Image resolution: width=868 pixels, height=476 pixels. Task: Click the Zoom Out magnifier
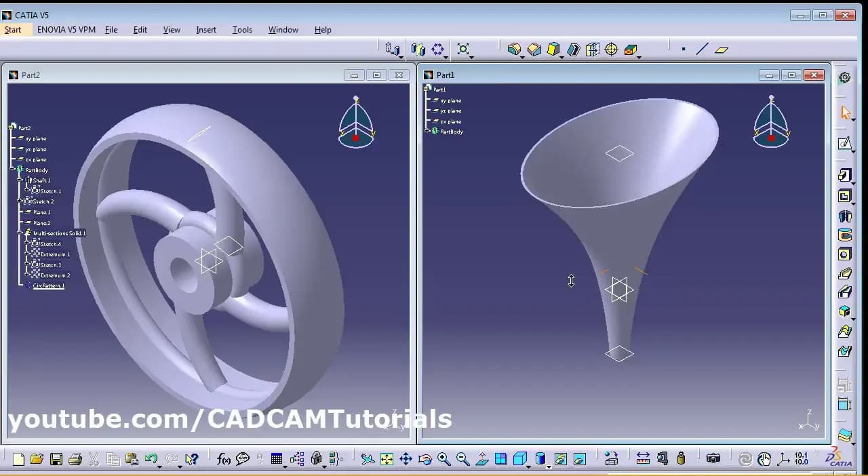tap(462, 459)
